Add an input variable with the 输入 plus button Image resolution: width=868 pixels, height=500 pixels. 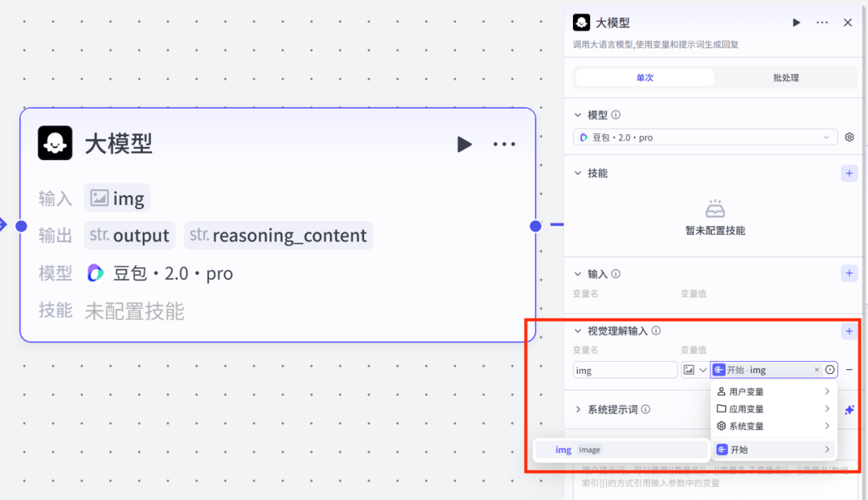click(850, 273)
